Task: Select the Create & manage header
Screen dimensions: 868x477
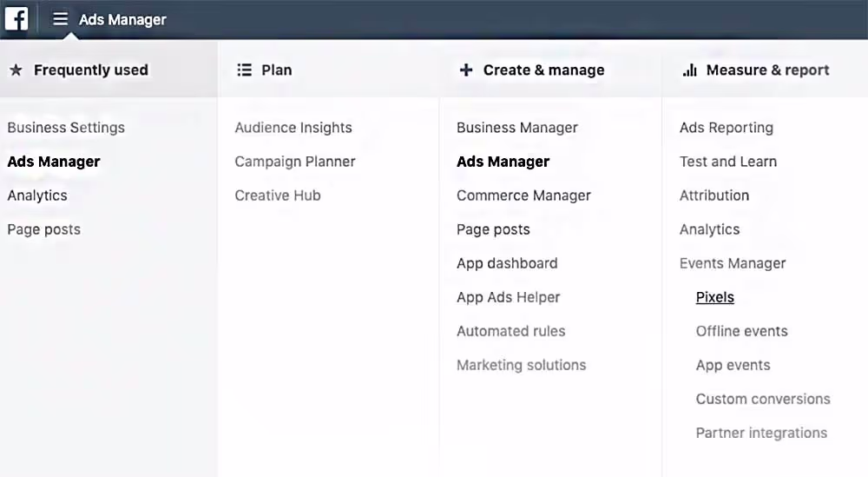Action: click(x=543, y=70)
